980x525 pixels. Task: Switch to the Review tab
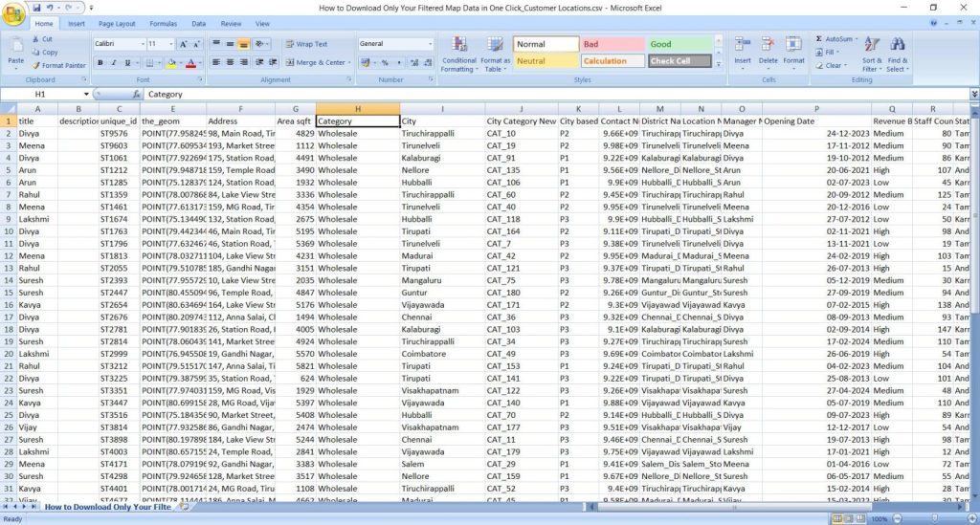231,24
